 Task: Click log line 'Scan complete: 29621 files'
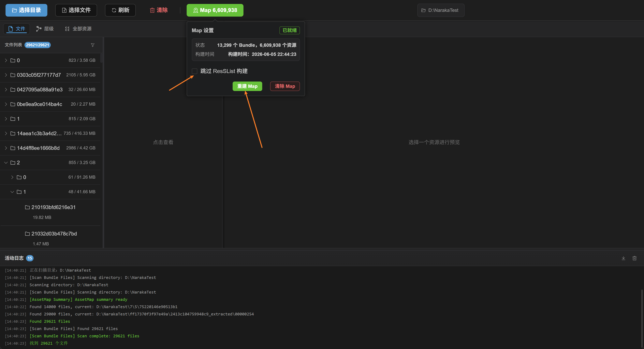(x=84, y=336)
